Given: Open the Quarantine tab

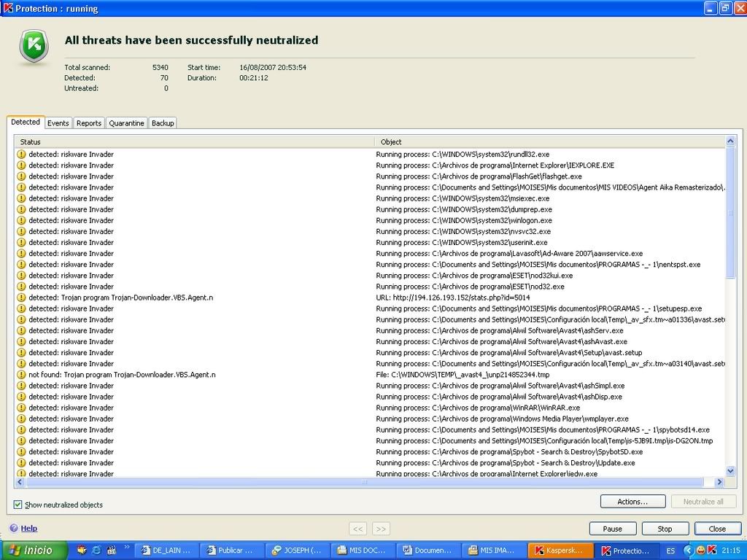Looking at the screenshot, I should point(126,122).
